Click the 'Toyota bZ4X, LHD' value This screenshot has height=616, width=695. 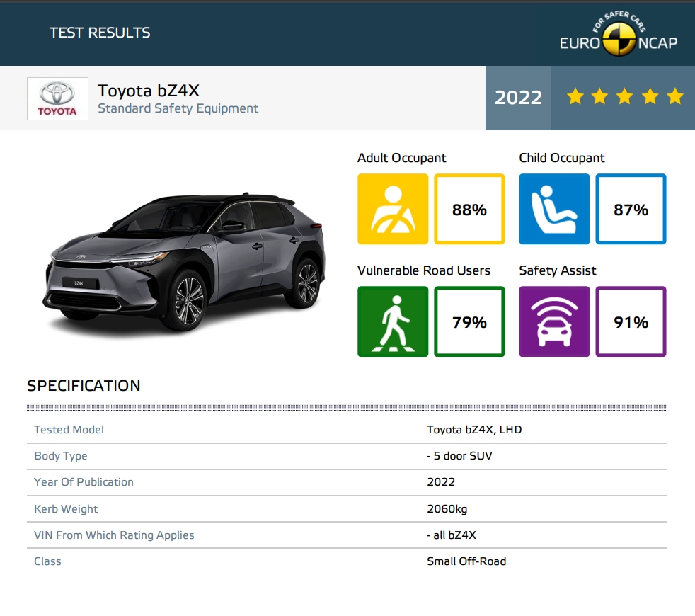474,430
